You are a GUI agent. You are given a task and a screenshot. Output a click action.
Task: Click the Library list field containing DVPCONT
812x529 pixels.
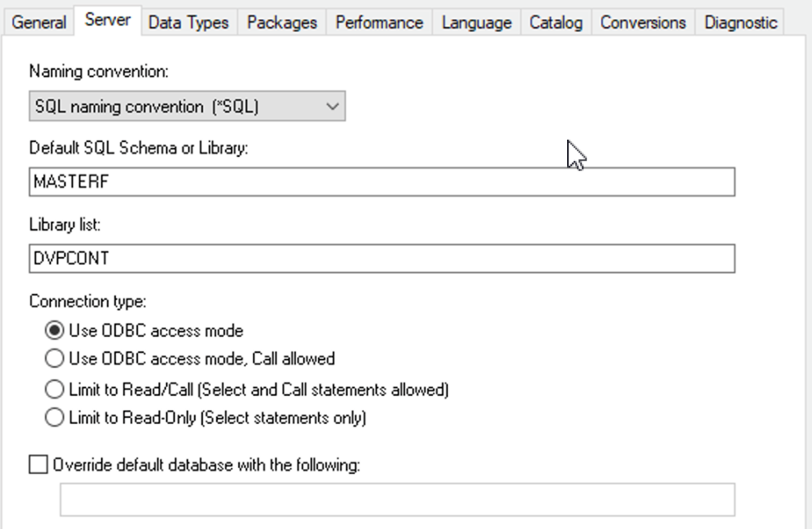[x=381, y=258]
